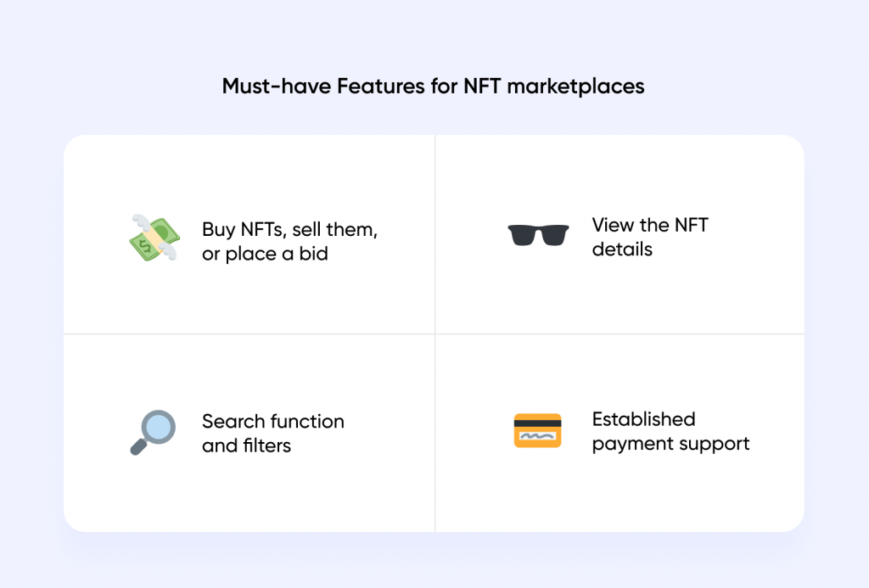Click the infographic title text
869x588 pixels.
click(433, 87)
